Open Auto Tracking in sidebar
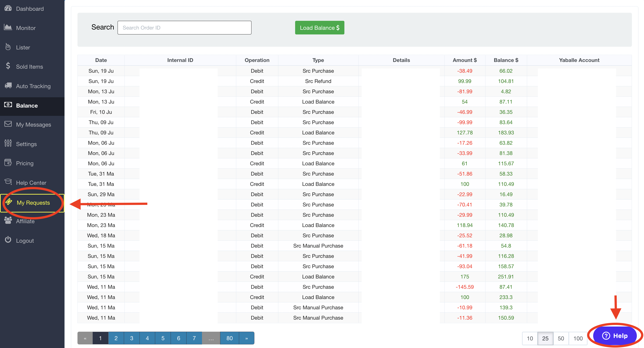 pos(32,86)
